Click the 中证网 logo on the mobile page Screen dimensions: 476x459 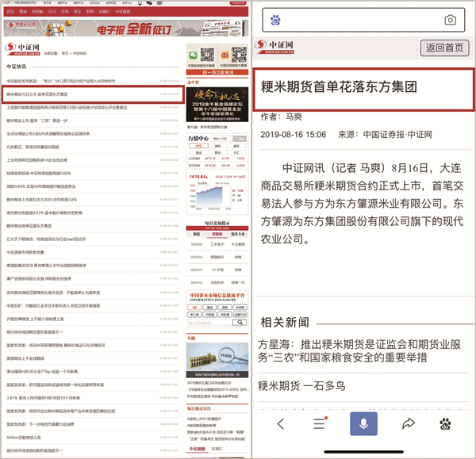pos(274,47)
